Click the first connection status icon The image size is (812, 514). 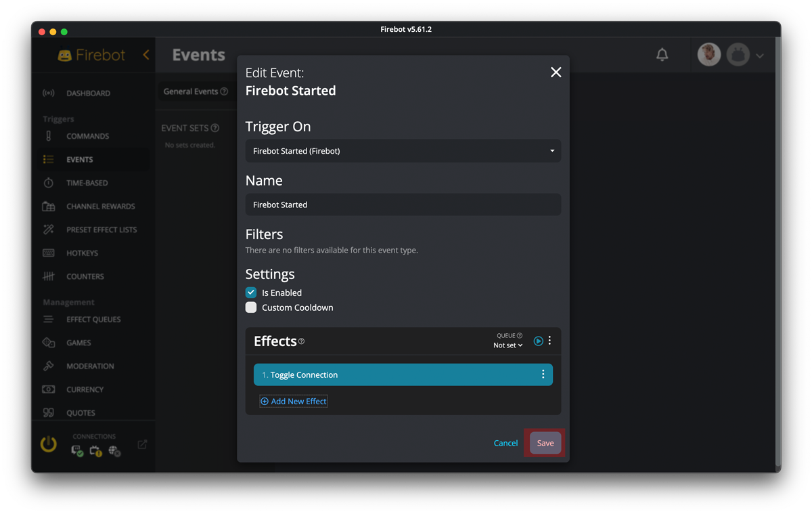pyautogui.click(x=77, y=450)
